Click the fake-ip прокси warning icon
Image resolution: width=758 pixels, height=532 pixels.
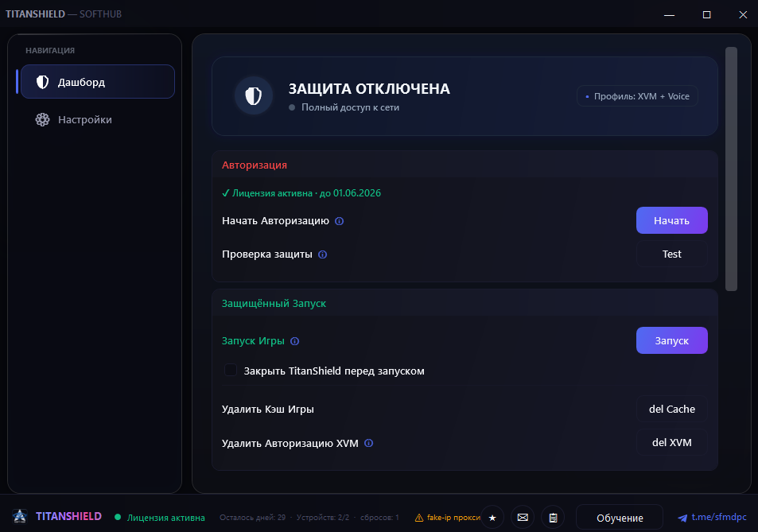point(419,518)
